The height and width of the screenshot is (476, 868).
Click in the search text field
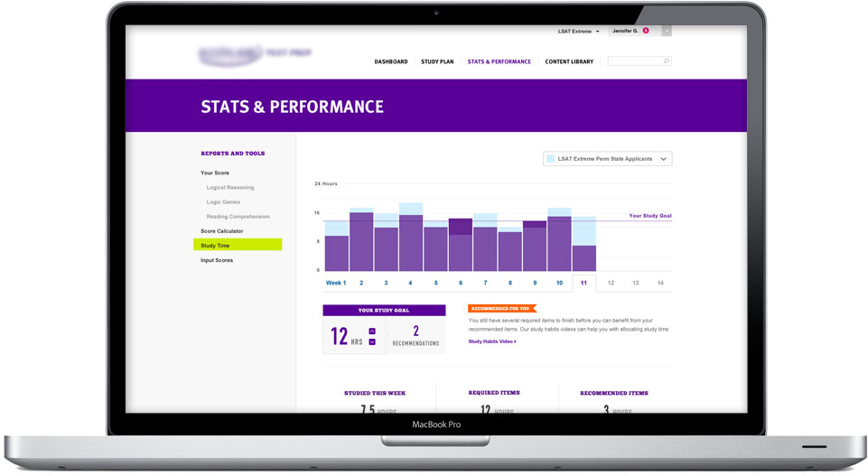[634, 61]
